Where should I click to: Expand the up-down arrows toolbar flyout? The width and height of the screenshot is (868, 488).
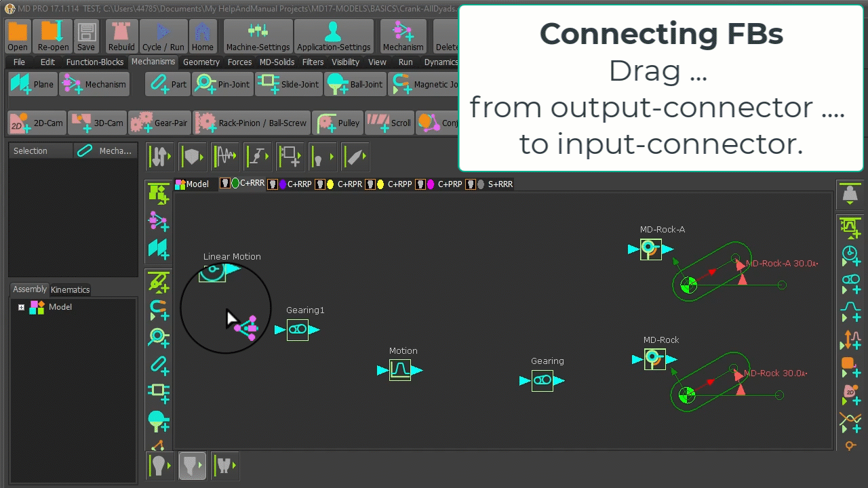[x=161, y=157]
